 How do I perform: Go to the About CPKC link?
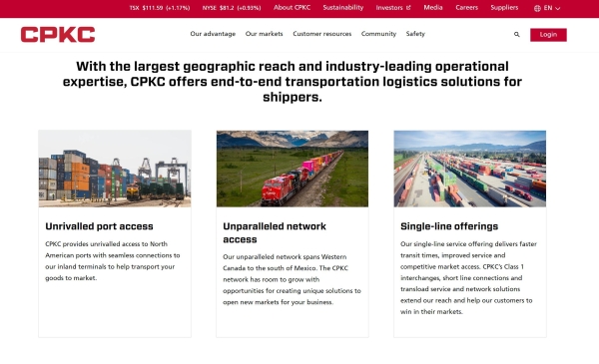292,8
